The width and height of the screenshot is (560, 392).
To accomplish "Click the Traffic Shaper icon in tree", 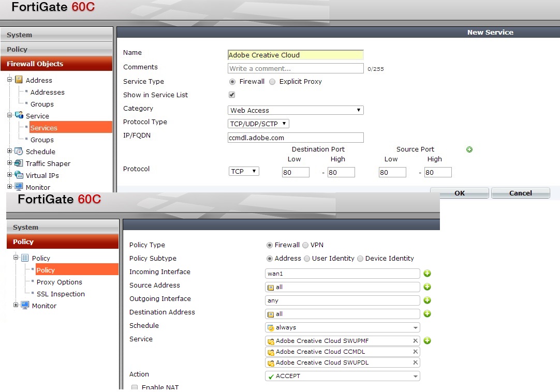I will click(19, 163).
